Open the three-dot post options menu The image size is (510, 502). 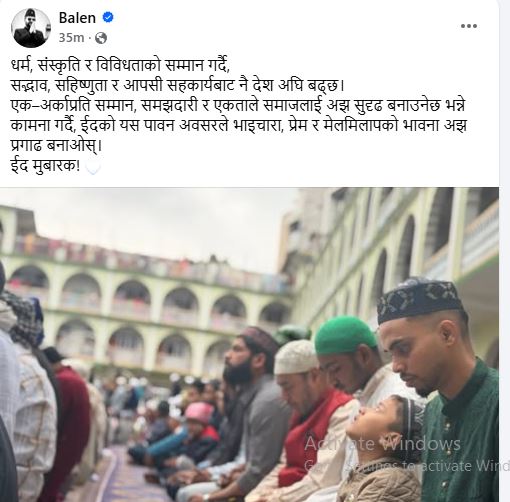(x=469, y=26)
